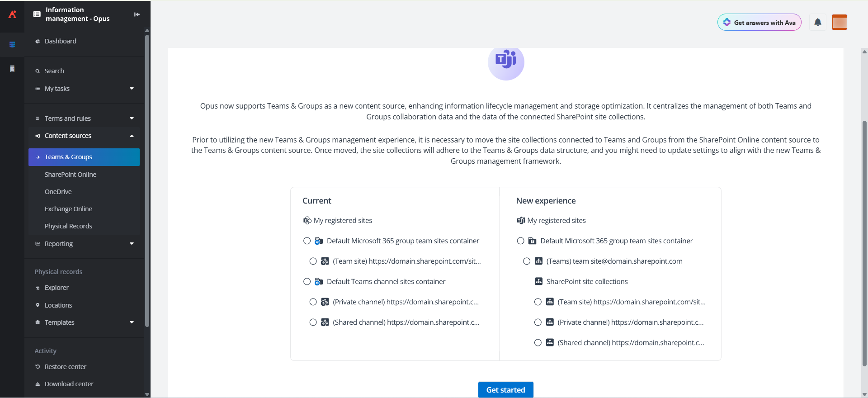868x398 pixels.
Task: Open the Search icon in the sidebar
Action: pyautogui.click(x=38, y=71)
